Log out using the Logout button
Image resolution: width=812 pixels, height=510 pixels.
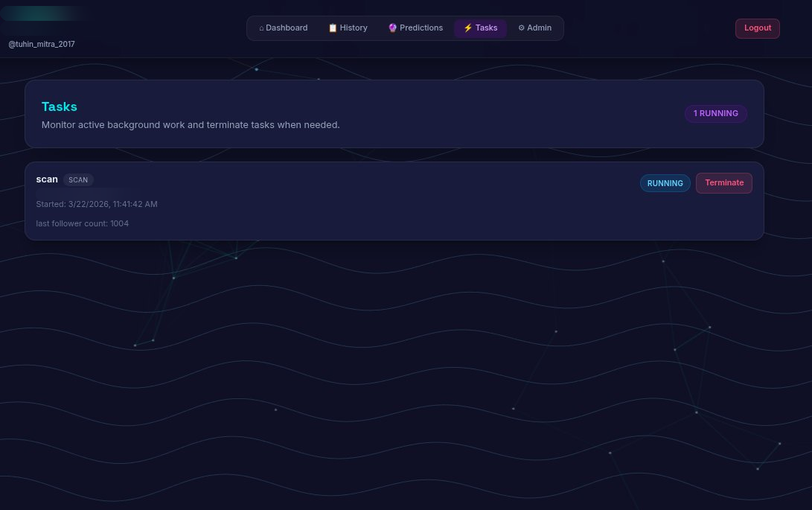(757, 28)
